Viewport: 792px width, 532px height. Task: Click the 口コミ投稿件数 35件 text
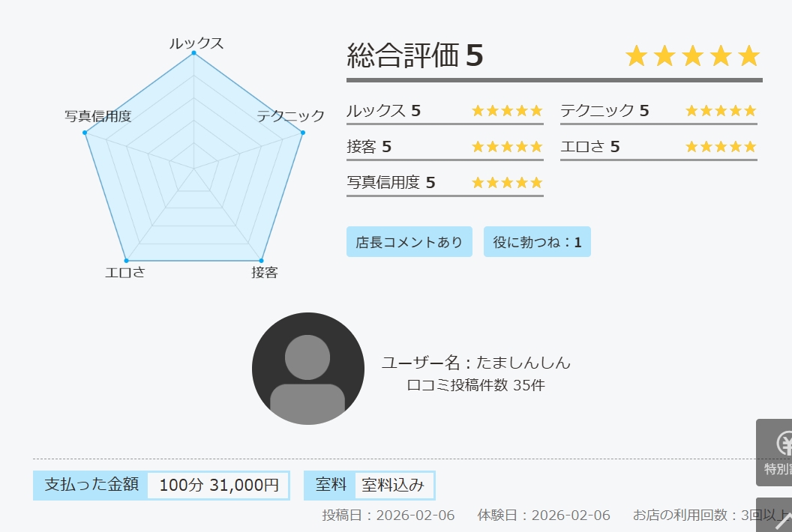tap(475, 386)
